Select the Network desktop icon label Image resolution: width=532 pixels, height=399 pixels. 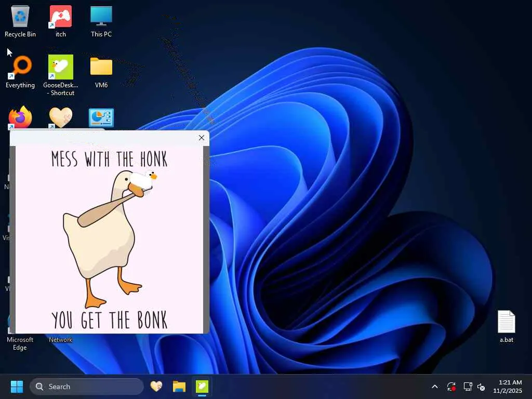61,340
